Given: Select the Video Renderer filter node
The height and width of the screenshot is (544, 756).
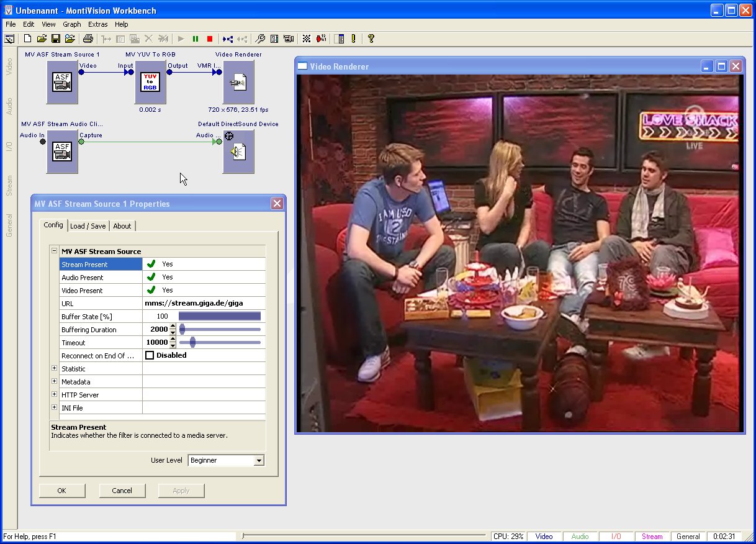Looking at the screenshot, I should coord(238,82).
